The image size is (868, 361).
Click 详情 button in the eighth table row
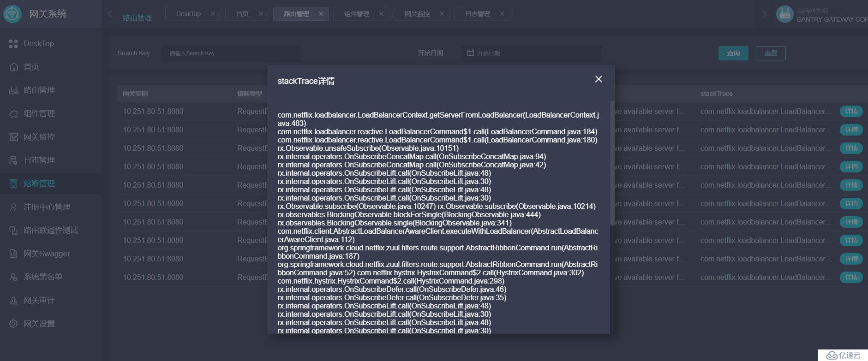tap(851, 240)
